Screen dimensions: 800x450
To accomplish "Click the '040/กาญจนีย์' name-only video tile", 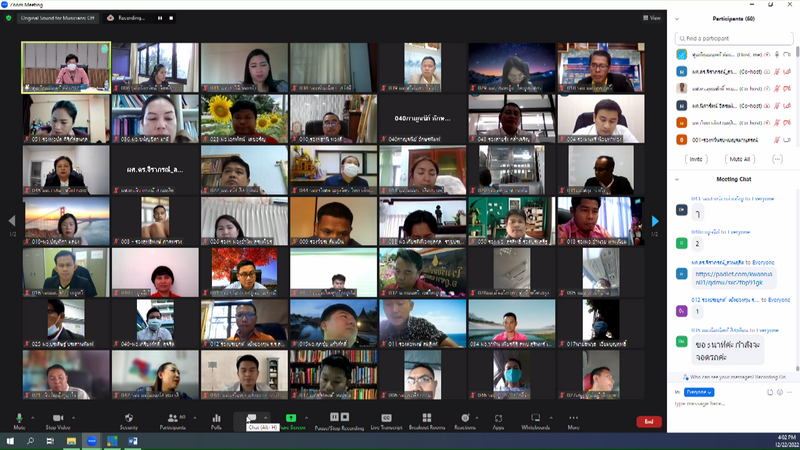I will click(422, 118).
